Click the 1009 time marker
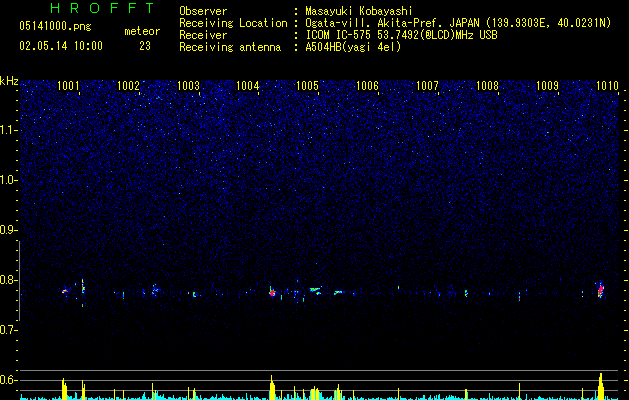The width and height of the screenshot is (629, 400). coord(547,85)
